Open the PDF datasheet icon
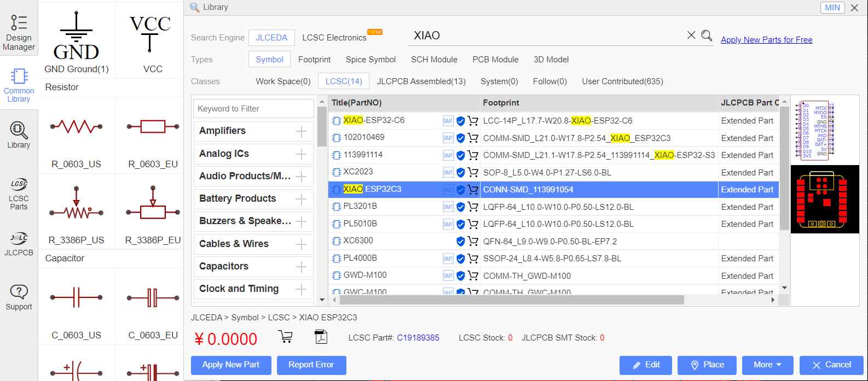Screen dimensions: 868x381 321,337
